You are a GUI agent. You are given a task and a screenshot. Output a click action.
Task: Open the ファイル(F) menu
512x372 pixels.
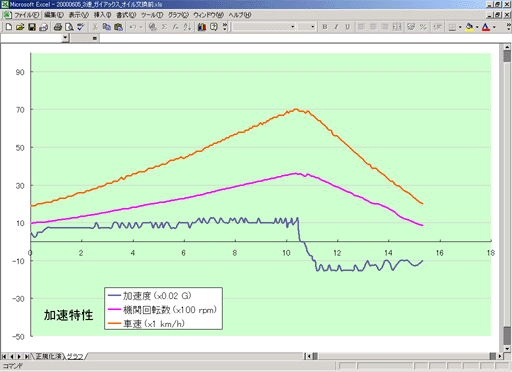click(26, 15)
